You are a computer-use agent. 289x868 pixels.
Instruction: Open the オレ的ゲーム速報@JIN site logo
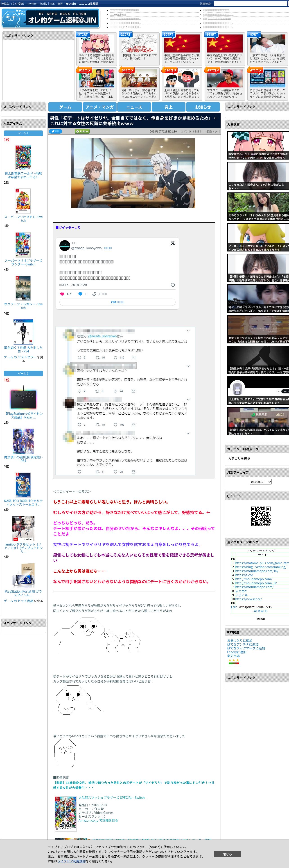(x=51, y=18)
